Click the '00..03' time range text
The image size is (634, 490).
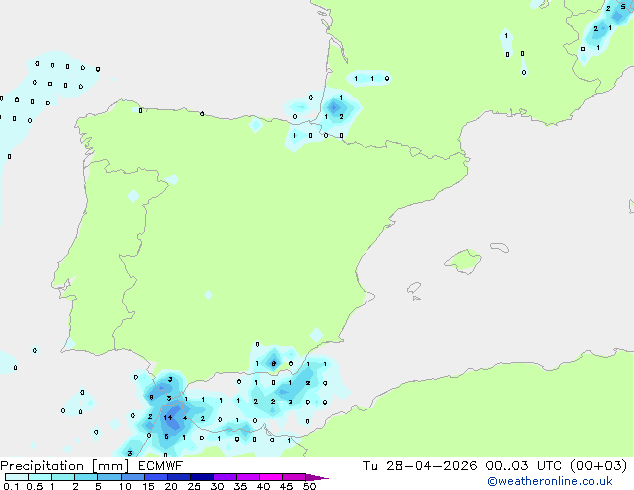[x=507, y=466]
